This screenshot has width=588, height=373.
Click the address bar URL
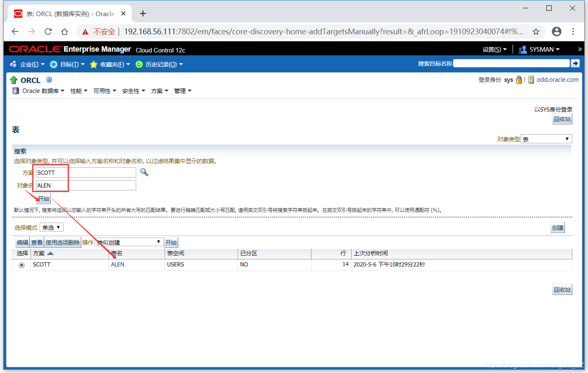pos(324,32)
